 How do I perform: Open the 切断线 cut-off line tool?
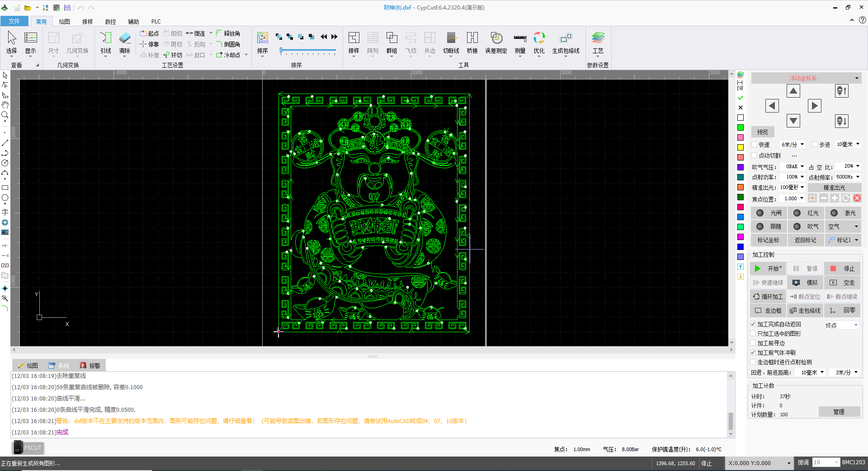tap(451, 42)
